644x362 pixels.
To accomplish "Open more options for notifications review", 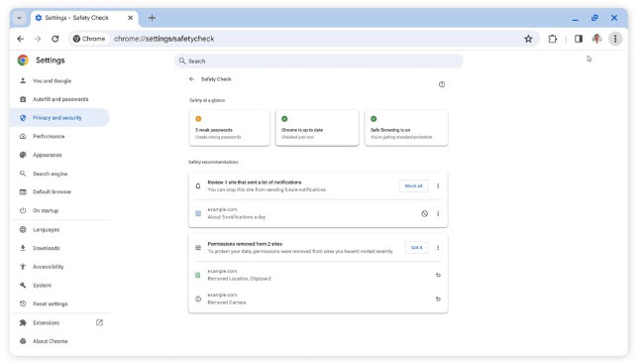I will 438,185.
